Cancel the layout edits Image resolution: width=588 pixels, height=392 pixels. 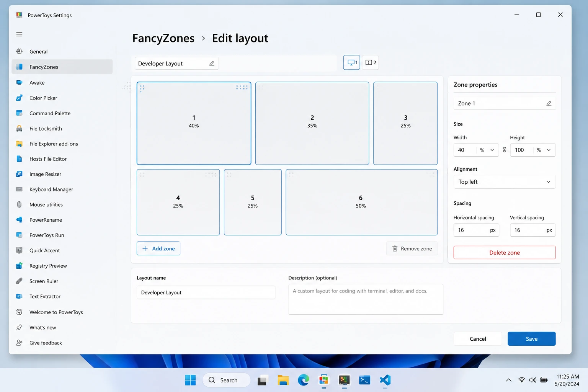click(478, 339)
